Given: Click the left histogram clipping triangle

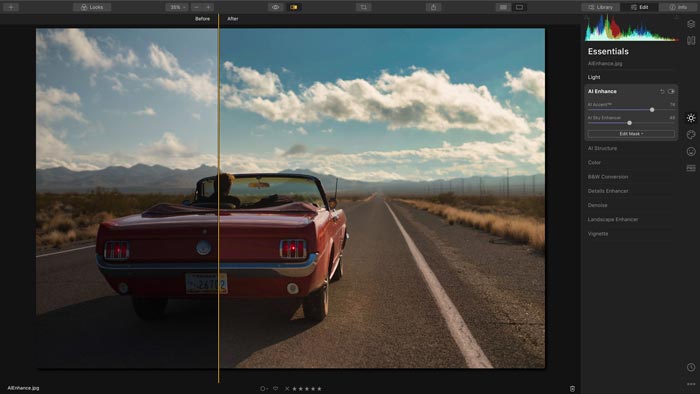Looking at the screenshot, I should tap(587, 17).
